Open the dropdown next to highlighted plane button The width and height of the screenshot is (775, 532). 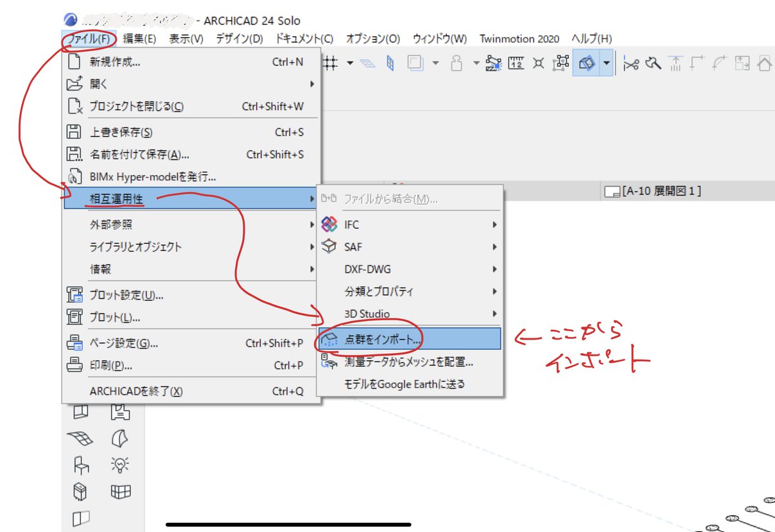click(x=606, y=63)
